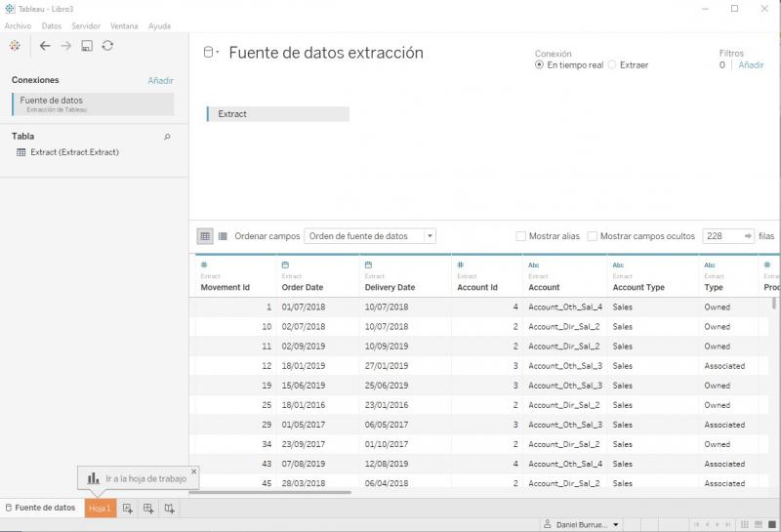Select the 'Extraer' connection option
Image resolution: width=781 pixels, height=532 pixels.
coord(612,64)
